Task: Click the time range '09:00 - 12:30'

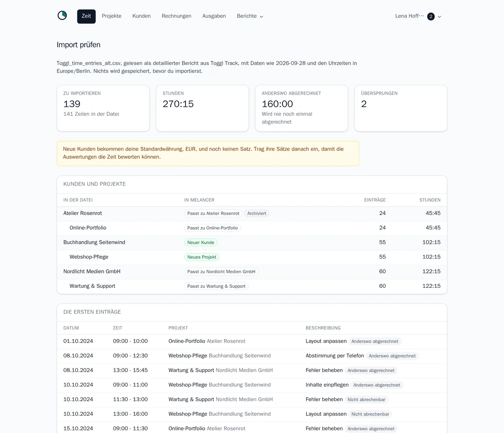Action: coord(130,356)
